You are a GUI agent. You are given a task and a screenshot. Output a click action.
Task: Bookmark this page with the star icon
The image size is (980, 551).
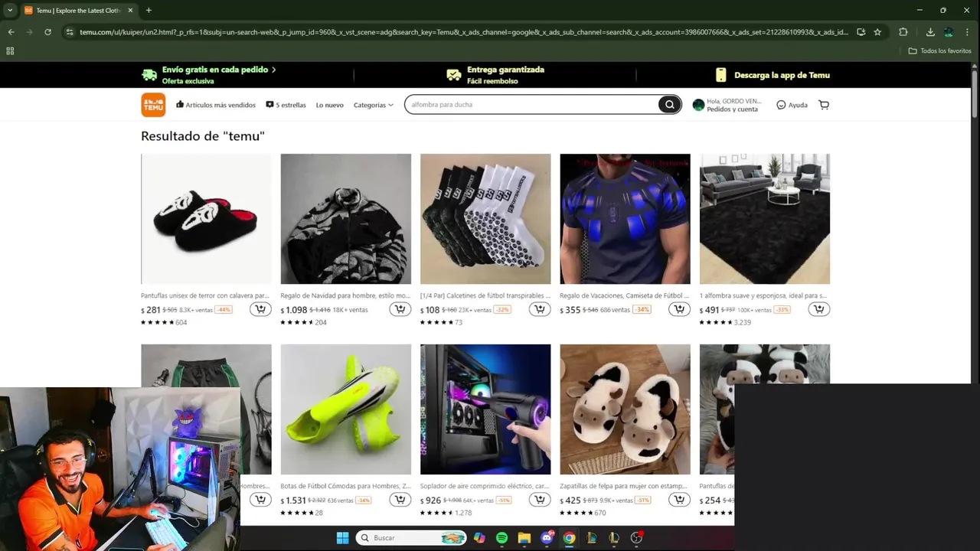pyautogui.click(x=877, y=32)
